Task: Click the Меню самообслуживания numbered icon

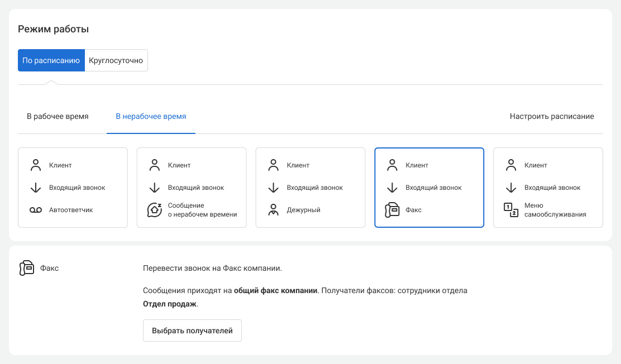Action: click(511, 210)
